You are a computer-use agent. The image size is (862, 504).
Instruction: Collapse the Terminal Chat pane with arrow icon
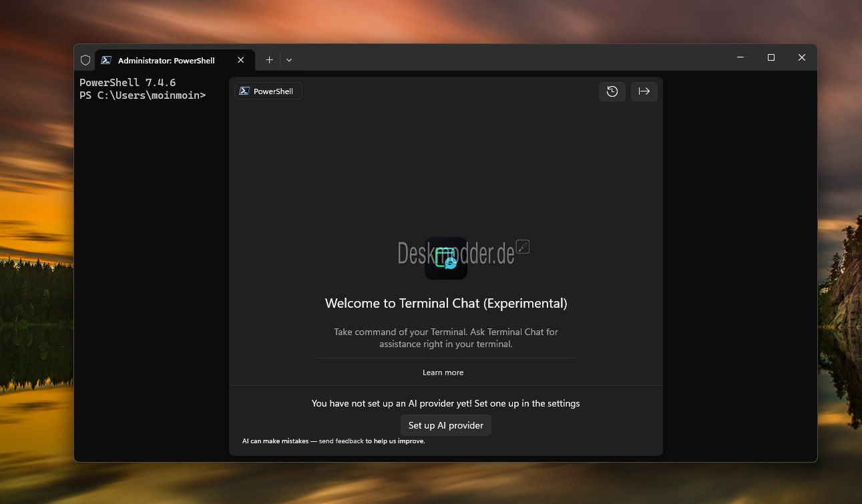644,91
